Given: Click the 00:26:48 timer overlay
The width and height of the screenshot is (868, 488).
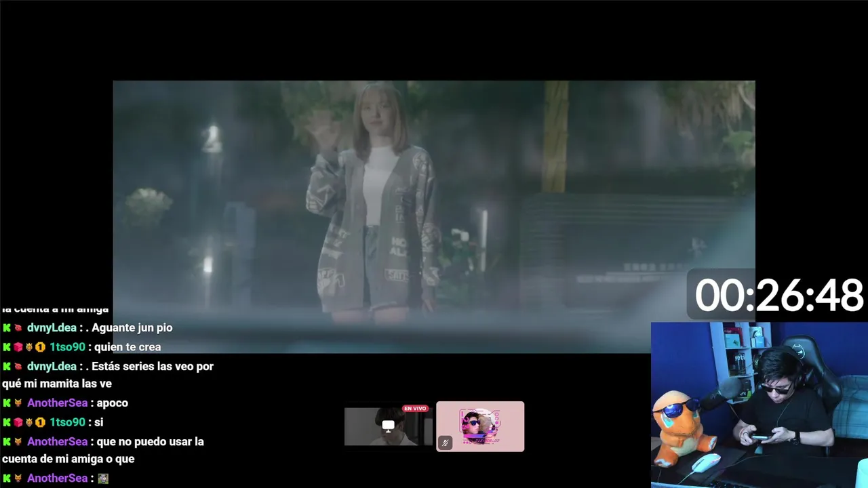Looking at the screenshot, I should click(x=778, y=296).
